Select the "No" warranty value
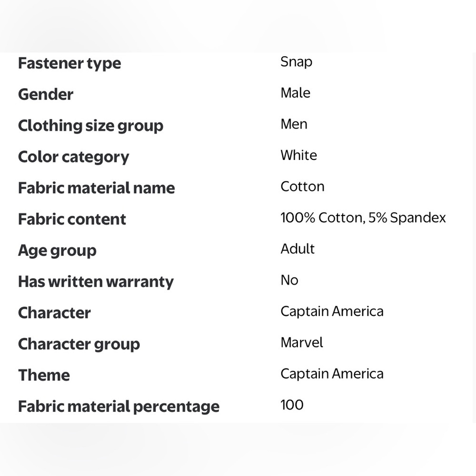This screenshot has height=476, width=476. tap(289, 280)
